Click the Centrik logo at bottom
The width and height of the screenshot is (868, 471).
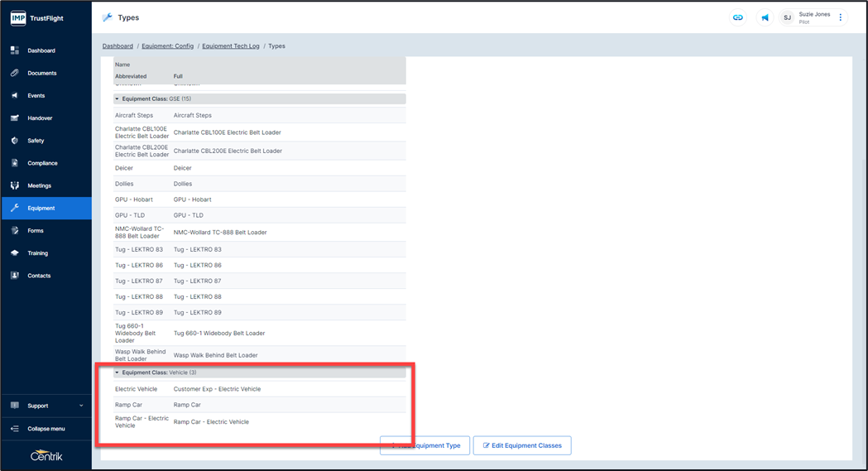tap(46, 456)
